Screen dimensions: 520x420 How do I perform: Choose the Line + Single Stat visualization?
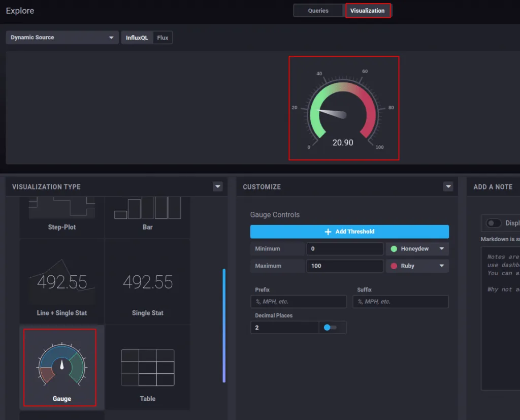[61, 282]
